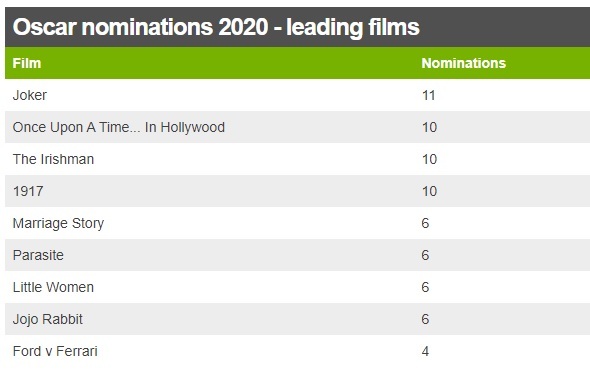Click the table title Oscar nominations 2020
This screenshot has height=375, width=590.
(216, 27)
